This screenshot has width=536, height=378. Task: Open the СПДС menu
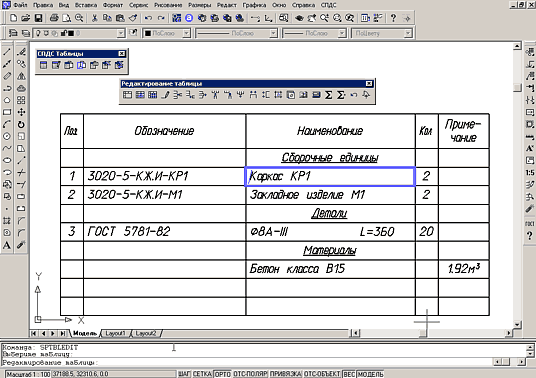(328, 5)
